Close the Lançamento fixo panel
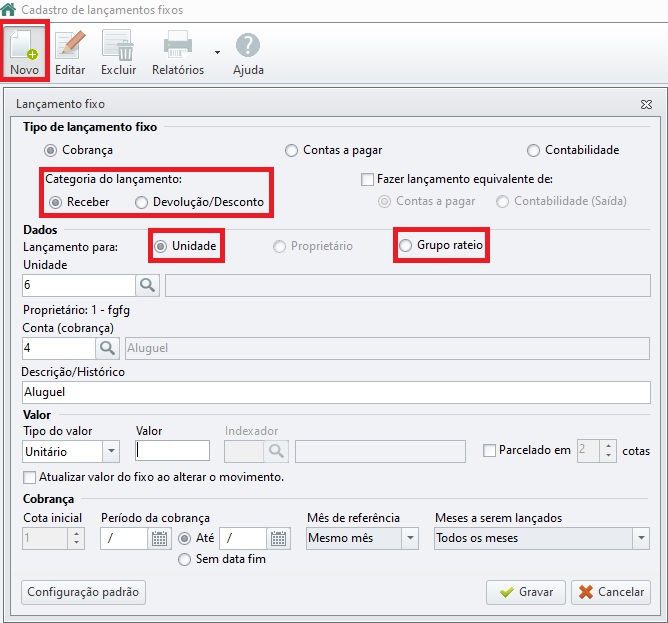This screenshot has height=623, width=668. [x=646, y=104]
